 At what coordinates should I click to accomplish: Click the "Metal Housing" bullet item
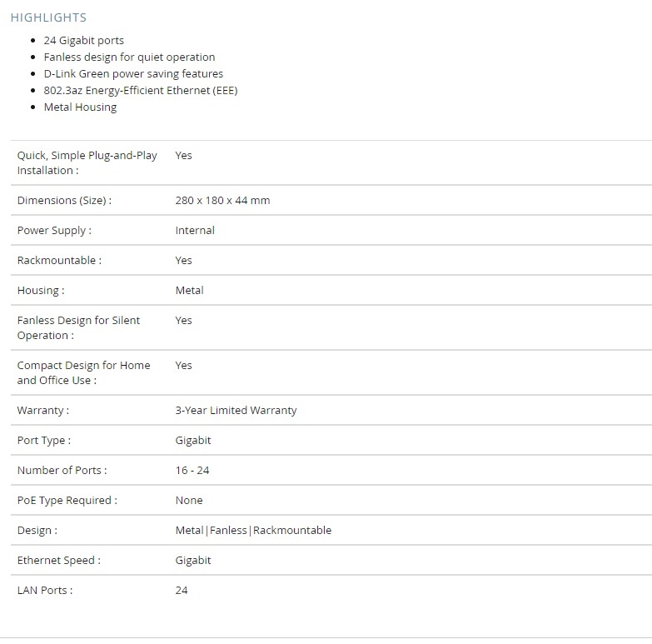click(80, 107)
